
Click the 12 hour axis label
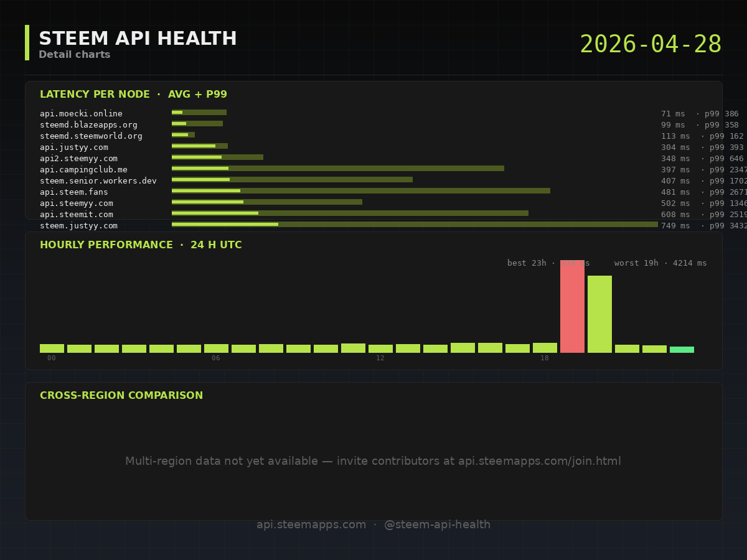(380, 358)
